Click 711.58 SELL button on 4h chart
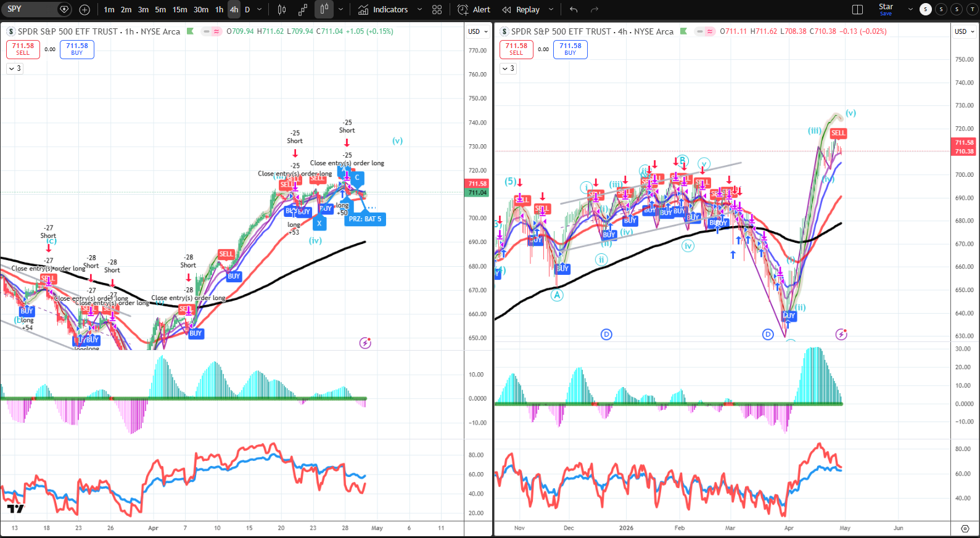Viewport: 980px width, 538px height. pyautogui.click(x=516, y=49)
